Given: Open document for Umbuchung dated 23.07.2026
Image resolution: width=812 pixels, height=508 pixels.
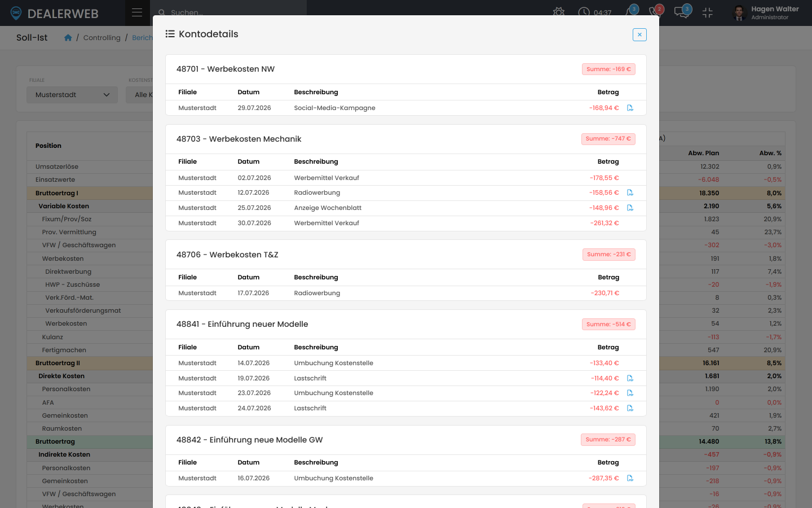Looking at the screenshot, I should tap(630, 393).
